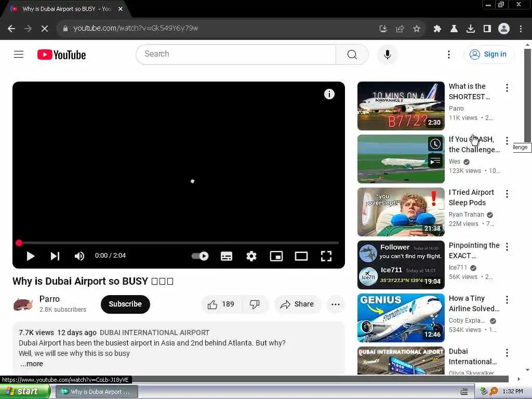Viewport: 532px width, 399px height.
Task: Click the search magnifier button
Action: click(x=352, y=54)
